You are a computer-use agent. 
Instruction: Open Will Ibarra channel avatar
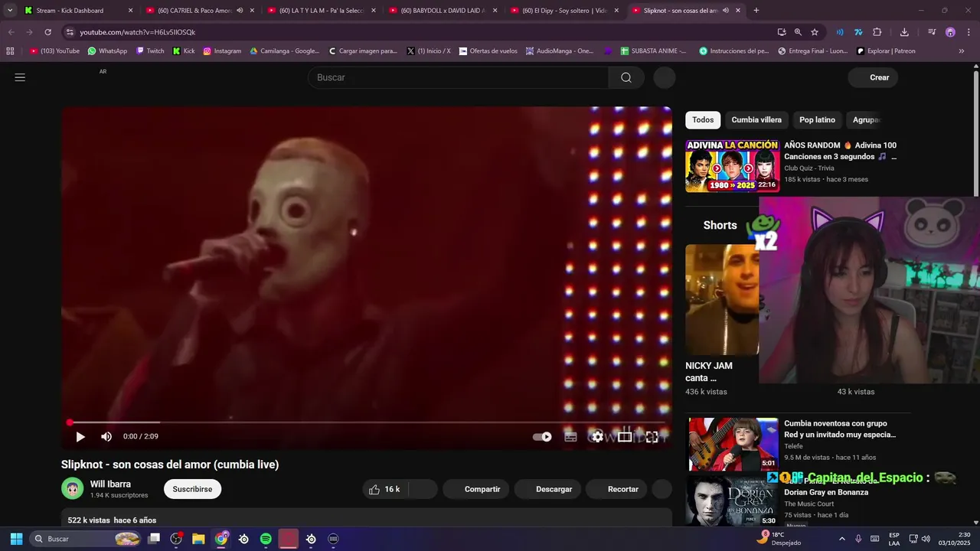(72, 488)
